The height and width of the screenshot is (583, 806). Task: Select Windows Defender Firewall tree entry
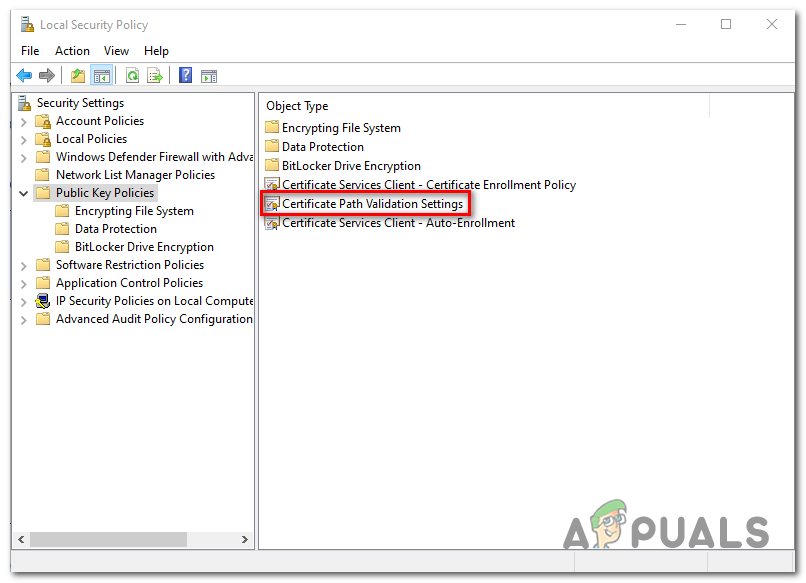coord(154,157)
